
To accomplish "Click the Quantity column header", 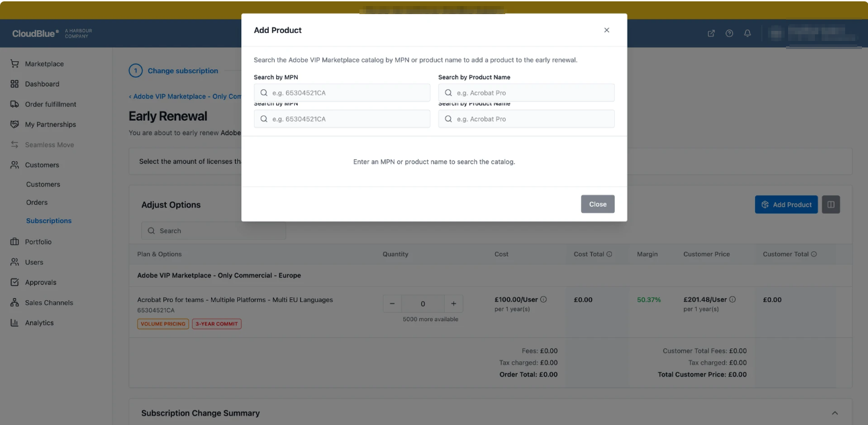I will pos(396,254).
